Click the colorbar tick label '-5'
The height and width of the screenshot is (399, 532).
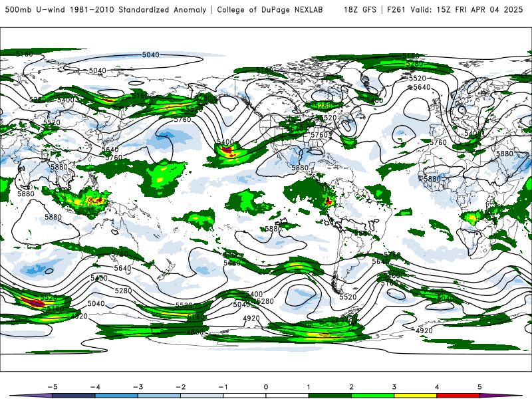53,387
